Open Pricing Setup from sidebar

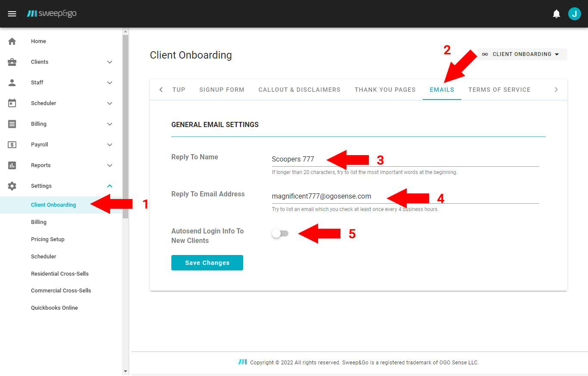[47, 239]
